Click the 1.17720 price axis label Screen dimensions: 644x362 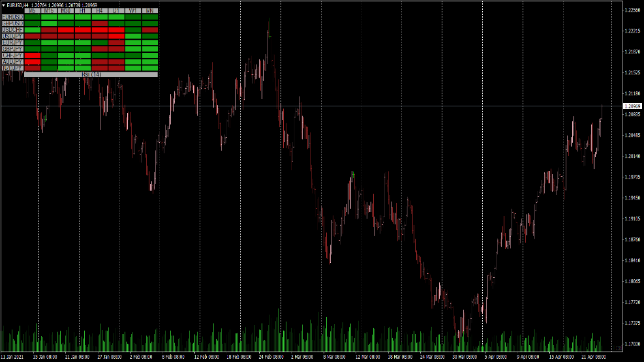coord(632,303)
